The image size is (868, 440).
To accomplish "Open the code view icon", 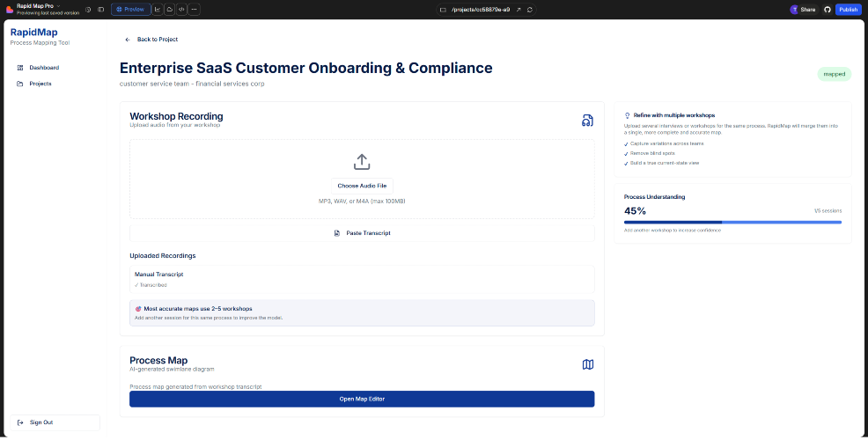I will point(181,10).
